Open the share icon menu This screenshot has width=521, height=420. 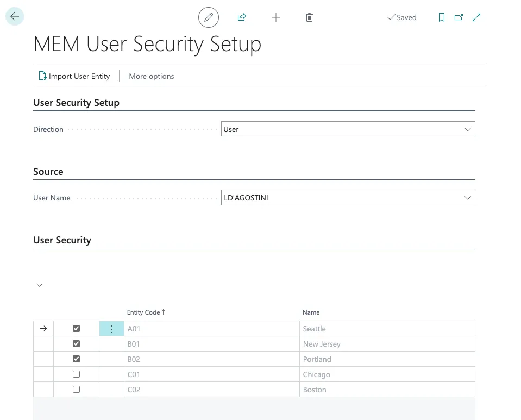click(242, 17)
